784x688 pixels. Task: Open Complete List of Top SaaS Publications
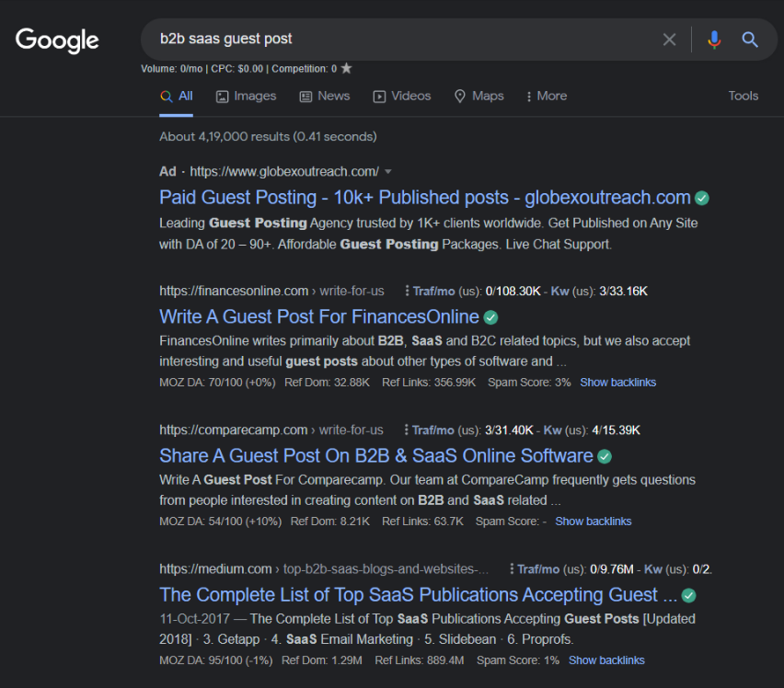(418, 594)
